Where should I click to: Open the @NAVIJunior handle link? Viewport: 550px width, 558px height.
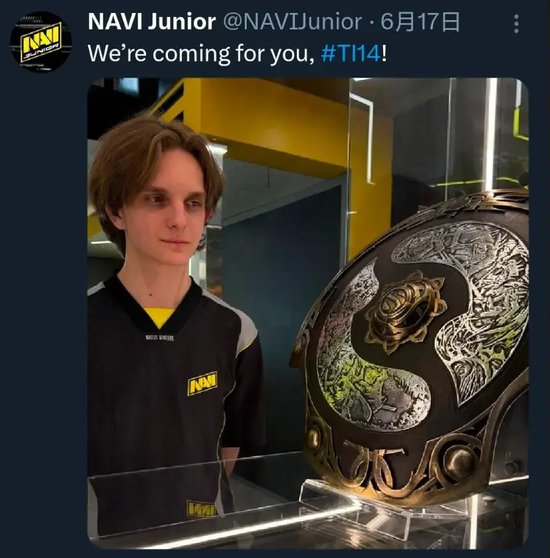click(x=292, y=22)
